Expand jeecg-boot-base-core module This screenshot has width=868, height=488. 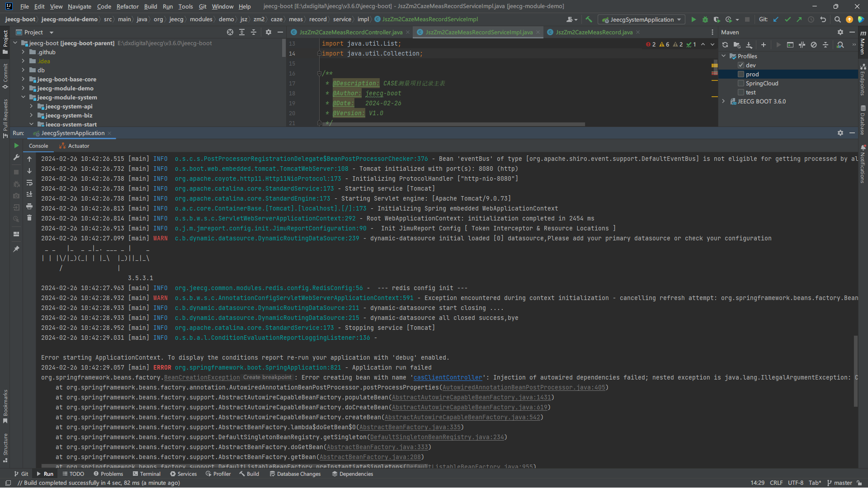23,79
